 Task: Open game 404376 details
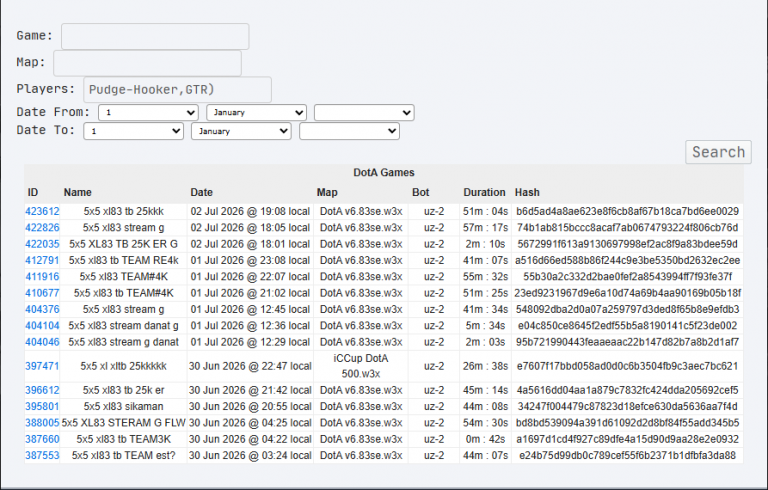(x=42, y=309)
